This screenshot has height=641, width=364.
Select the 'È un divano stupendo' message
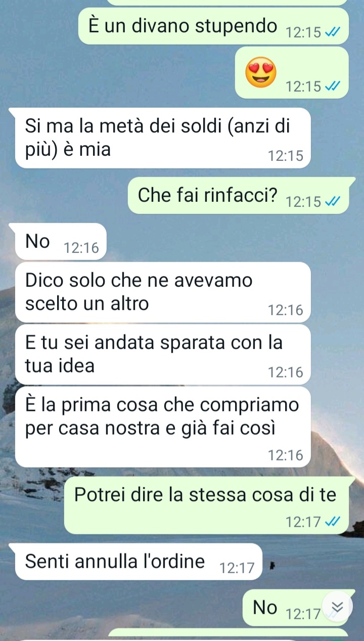(x=213, y=26)
